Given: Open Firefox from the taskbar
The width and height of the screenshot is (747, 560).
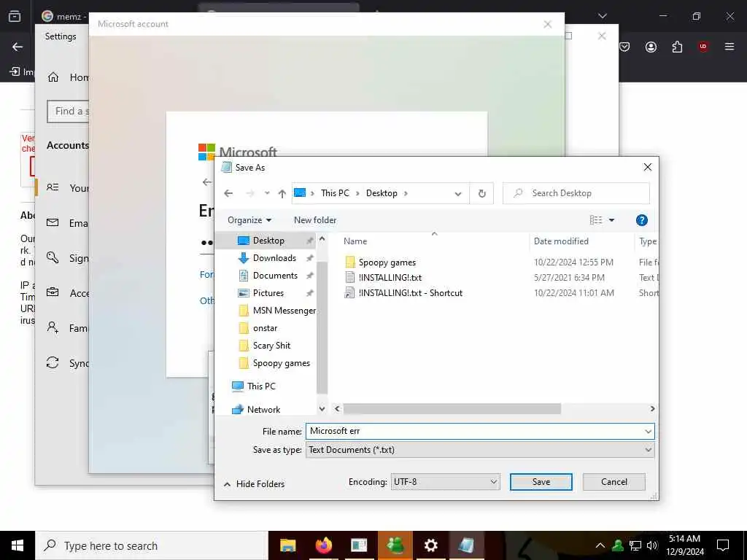Looking at the screenshot, I should (x=323, y=545).
